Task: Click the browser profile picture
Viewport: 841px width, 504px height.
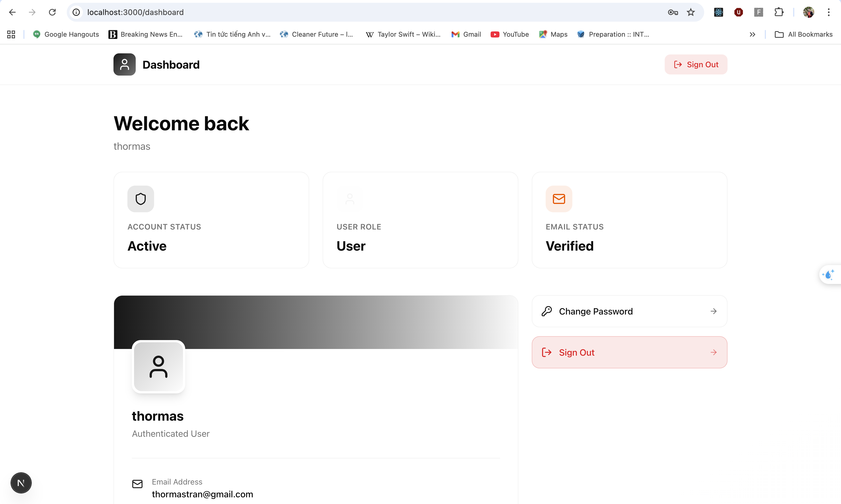Action: click(808, 12)
